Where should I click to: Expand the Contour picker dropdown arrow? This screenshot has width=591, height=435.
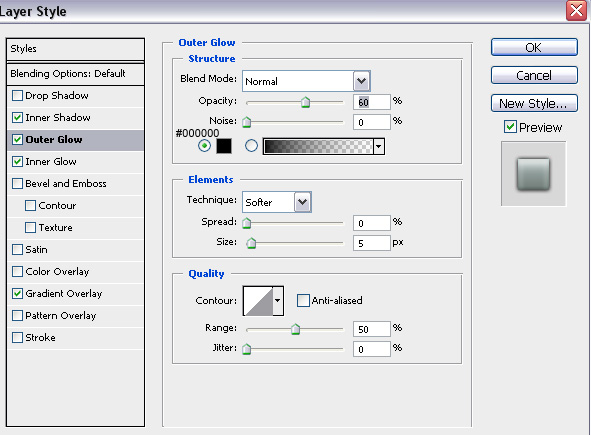point(278,301)
